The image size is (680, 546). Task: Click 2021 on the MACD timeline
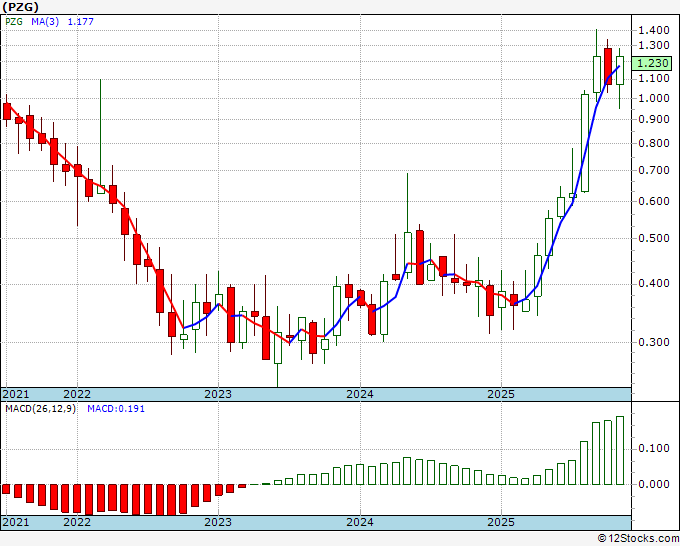tap(16, 522)
